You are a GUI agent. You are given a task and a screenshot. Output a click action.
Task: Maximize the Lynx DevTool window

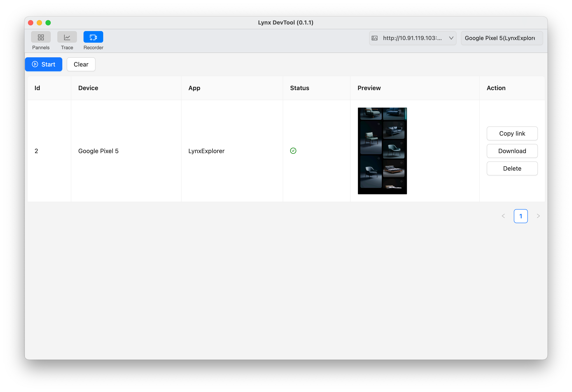pos(48,23)
